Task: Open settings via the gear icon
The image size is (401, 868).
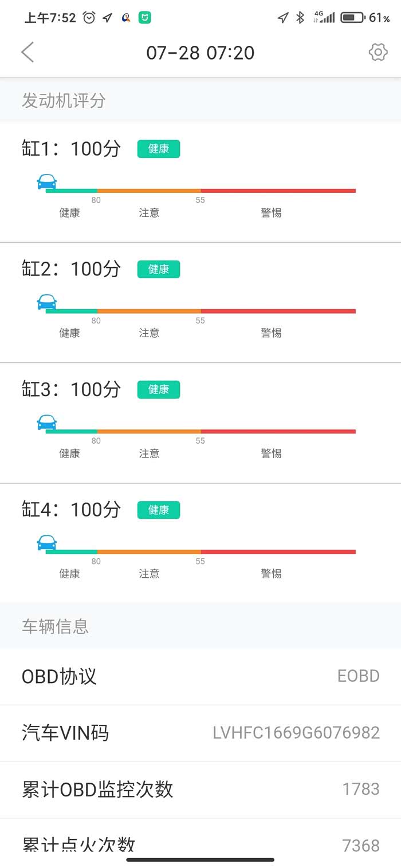Action: click(x=378, y=52)
